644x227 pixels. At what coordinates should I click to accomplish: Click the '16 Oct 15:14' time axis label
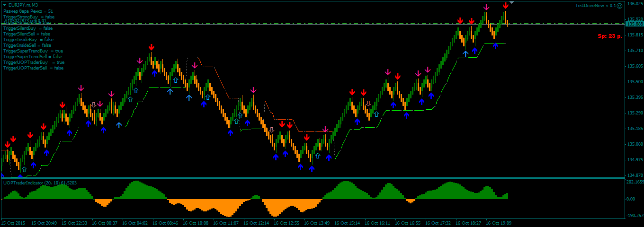pos(347,223)
